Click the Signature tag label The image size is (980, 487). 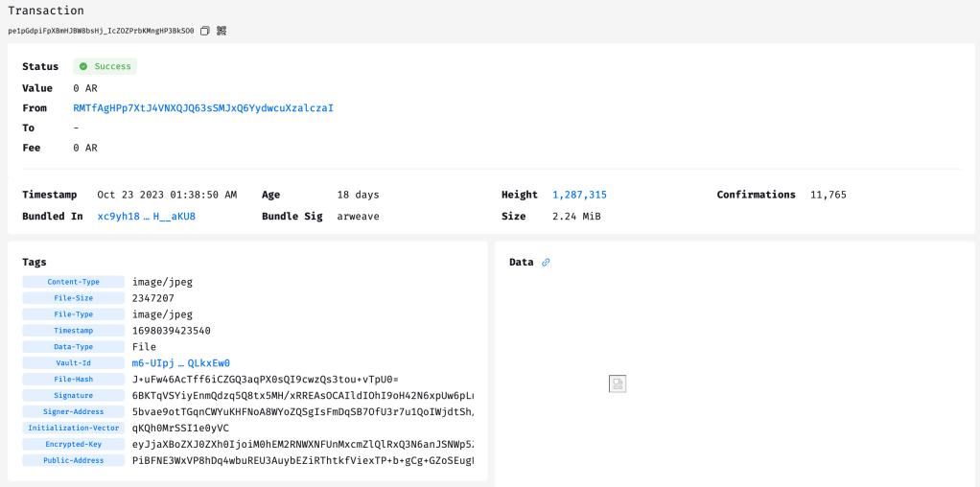click(74, 396)
